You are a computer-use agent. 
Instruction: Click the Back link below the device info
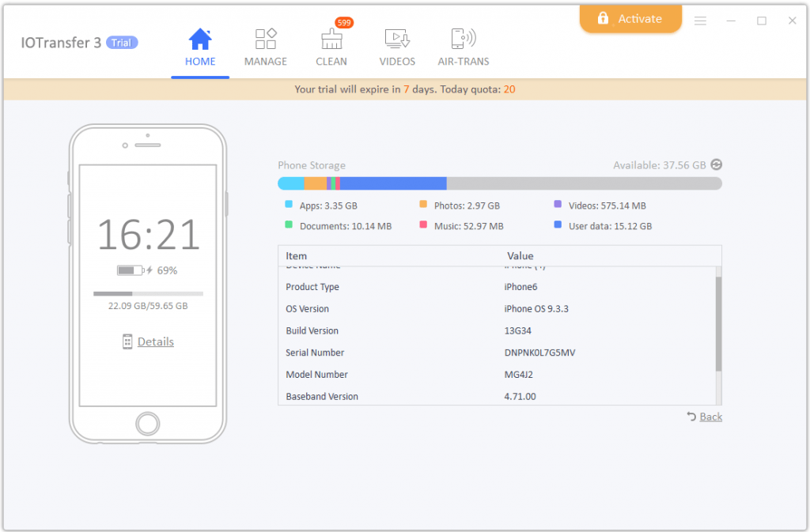click(710, 417)
